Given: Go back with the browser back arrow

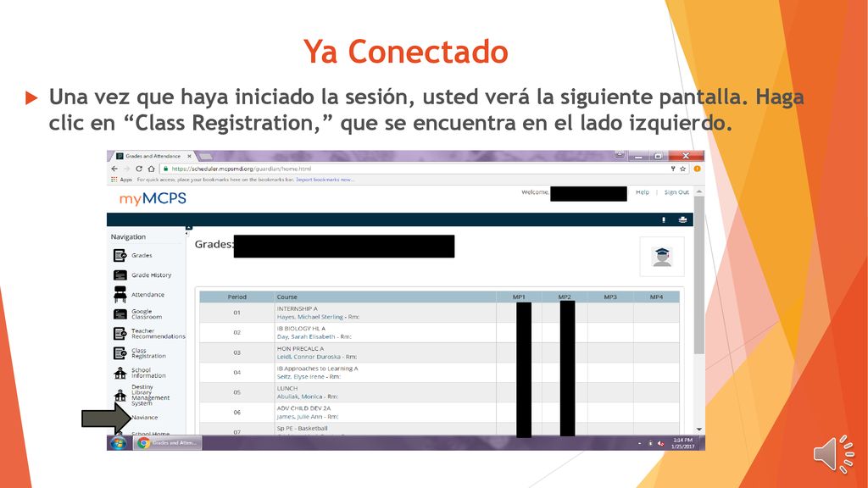Looking at the screenshot, I should point(114,169).
